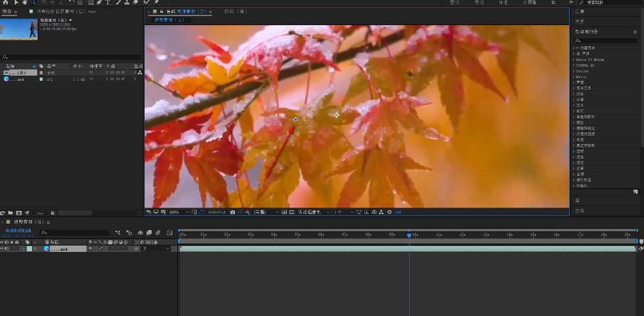644x316 pixels.
Task: Select the Type text tool
Action: (x=107, y=3)
